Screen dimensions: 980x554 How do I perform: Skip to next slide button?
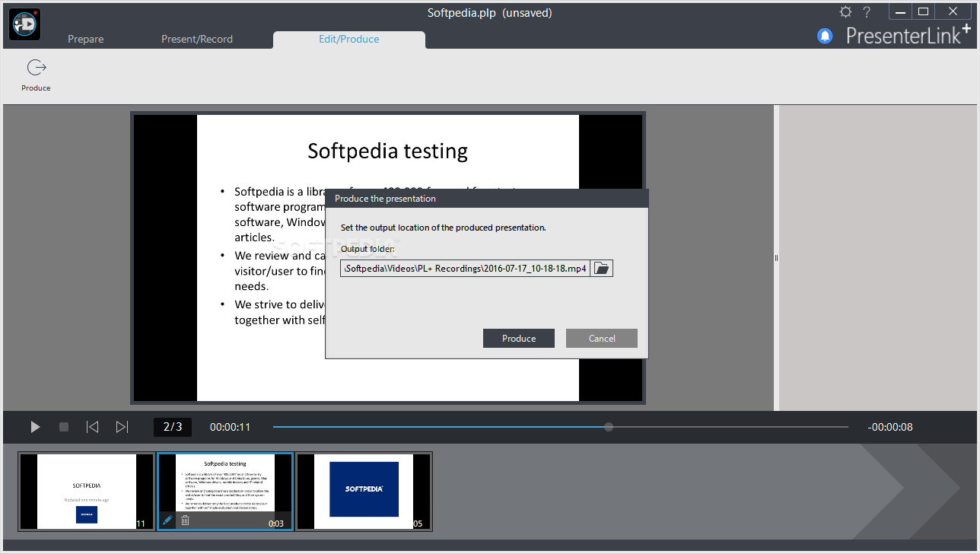tap(122, 427)
